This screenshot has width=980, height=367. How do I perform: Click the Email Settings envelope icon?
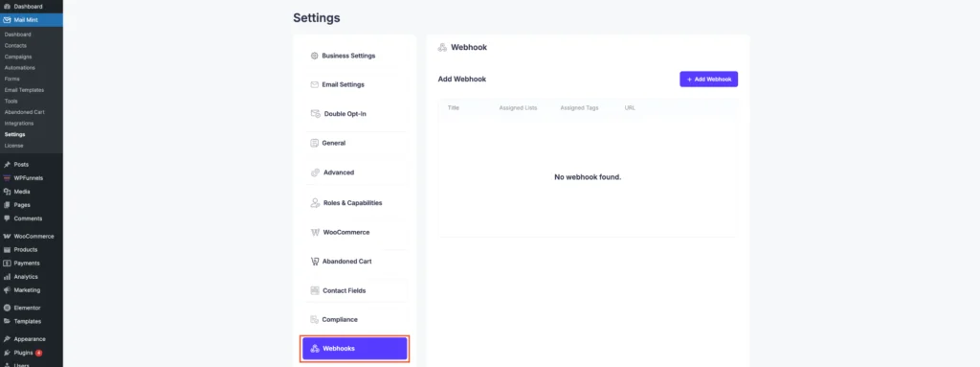pos(314,84)
